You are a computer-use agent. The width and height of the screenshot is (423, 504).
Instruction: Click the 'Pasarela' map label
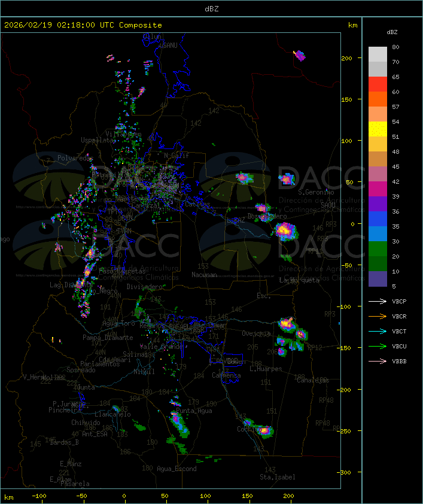[75, 484]
